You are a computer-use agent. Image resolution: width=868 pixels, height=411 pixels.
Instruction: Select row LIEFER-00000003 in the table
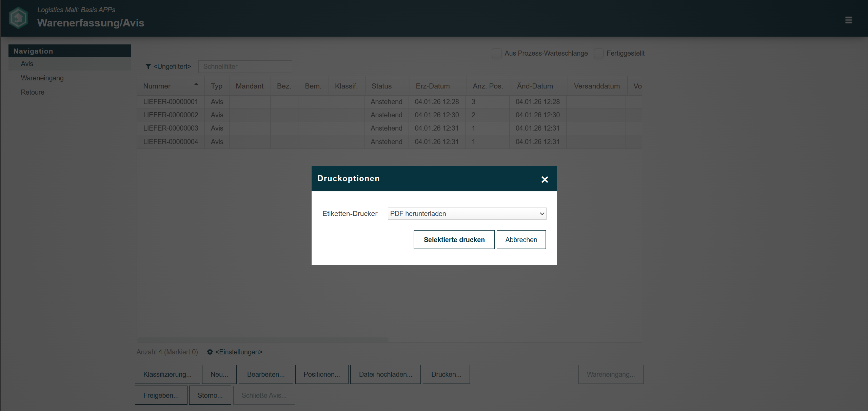click(x=171, y=128)
